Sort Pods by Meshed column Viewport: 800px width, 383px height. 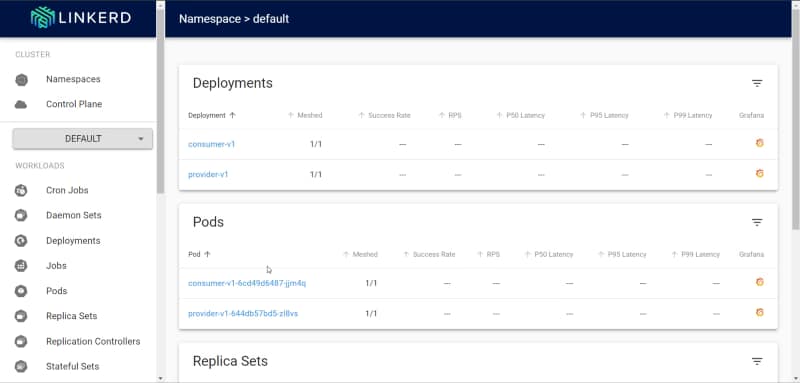[360, 254]
